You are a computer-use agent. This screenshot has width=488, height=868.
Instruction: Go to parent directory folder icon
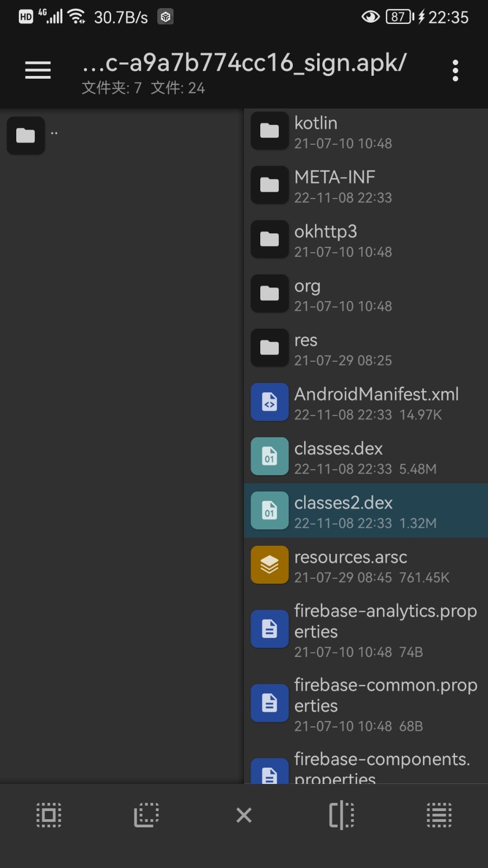pos(25,135)
